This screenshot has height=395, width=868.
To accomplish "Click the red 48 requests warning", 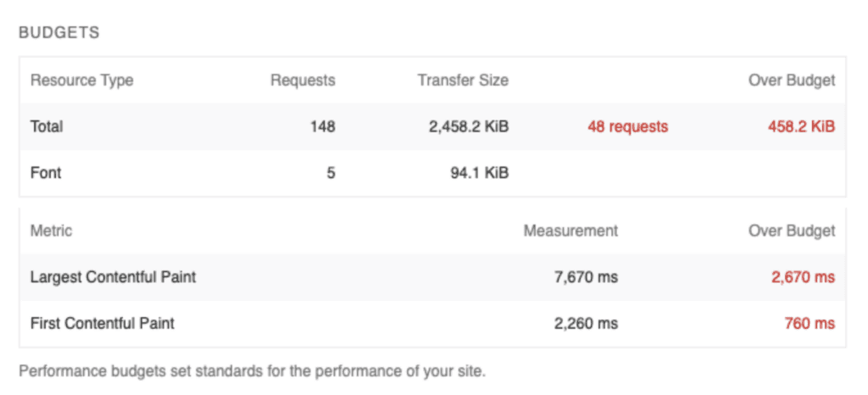I will [x=627, y=126].
